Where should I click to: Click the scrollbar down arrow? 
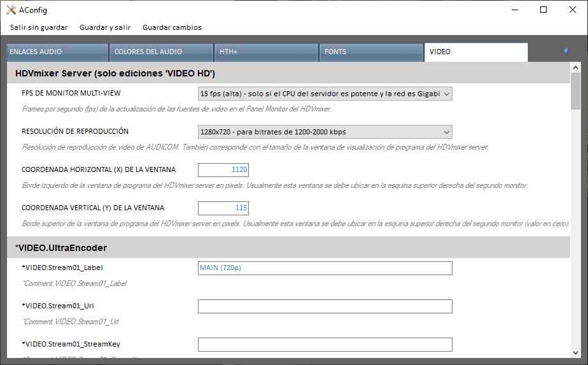click(x=576, y=353)
